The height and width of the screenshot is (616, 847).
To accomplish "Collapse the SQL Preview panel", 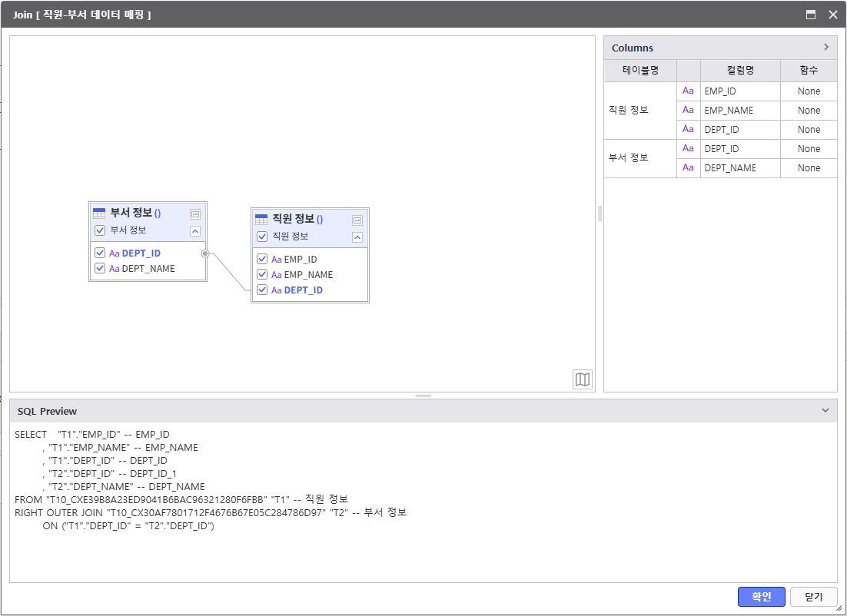I will pyautogui.click(x=825, y=411).
